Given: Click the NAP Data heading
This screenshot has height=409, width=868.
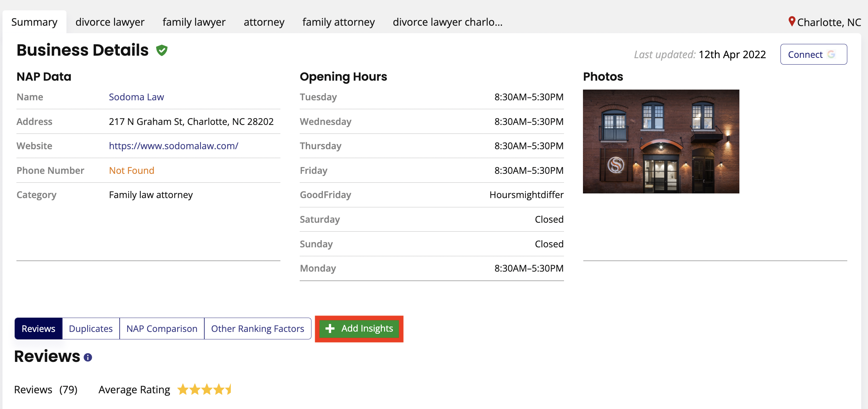Looking at the screenshot, I should point(44,77).
